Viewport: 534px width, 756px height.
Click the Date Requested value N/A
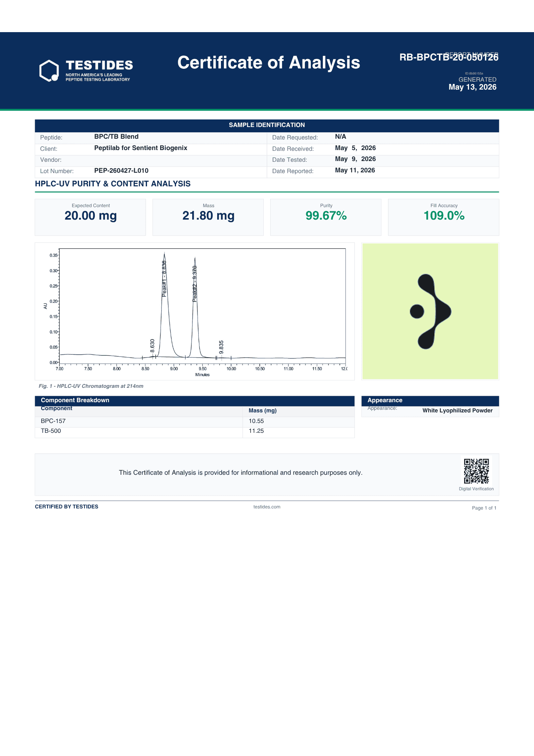[x=341, y=137]
